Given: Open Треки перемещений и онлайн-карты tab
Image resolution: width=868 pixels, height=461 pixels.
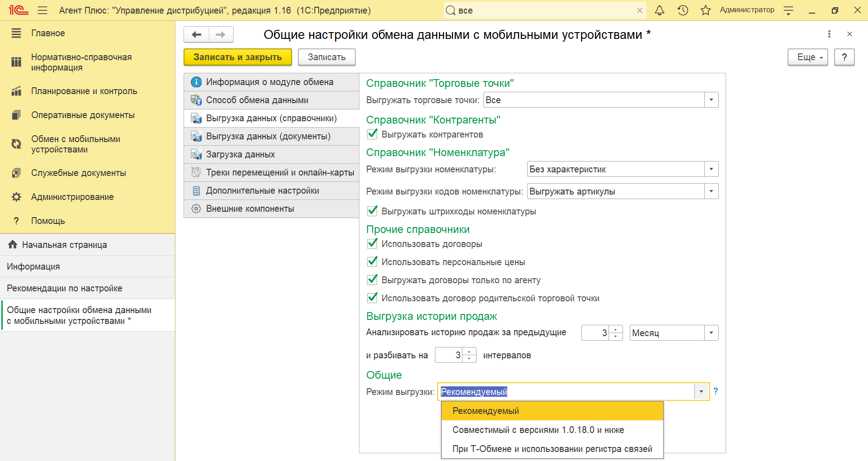Looking at the screenshot, I should (271, 172).
